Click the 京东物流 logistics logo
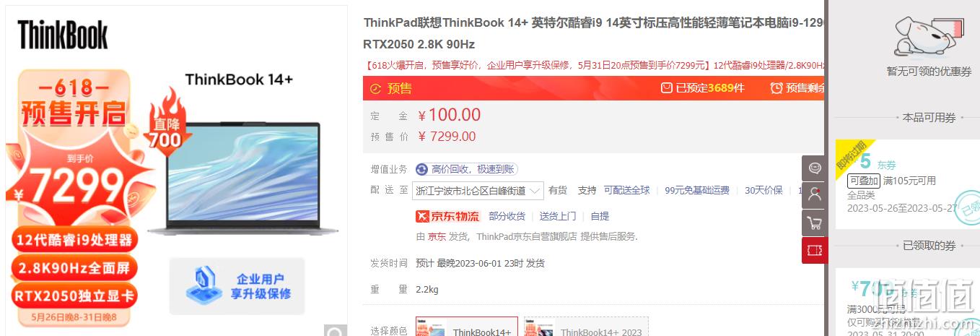Screen dimensions: 980x336 pos(447,216)
